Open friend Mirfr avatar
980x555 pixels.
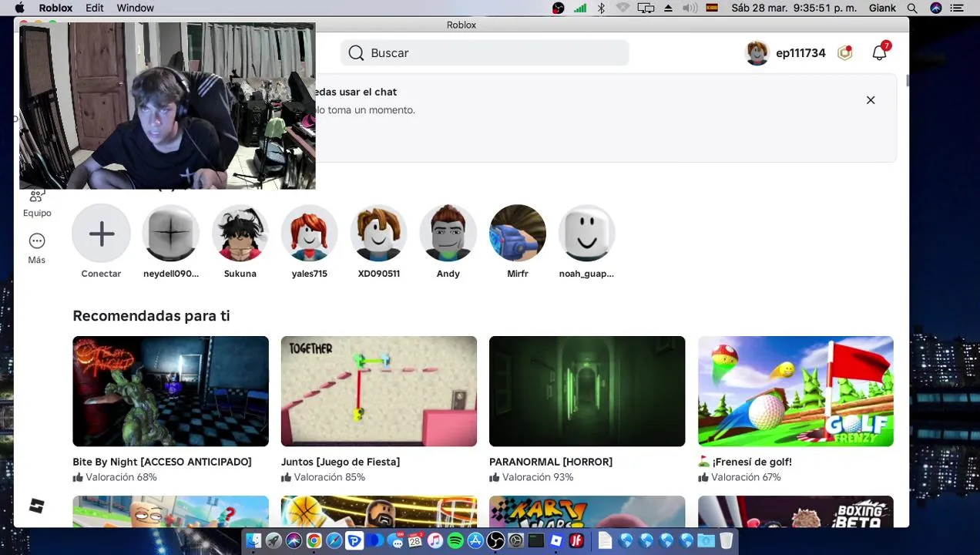517,234
